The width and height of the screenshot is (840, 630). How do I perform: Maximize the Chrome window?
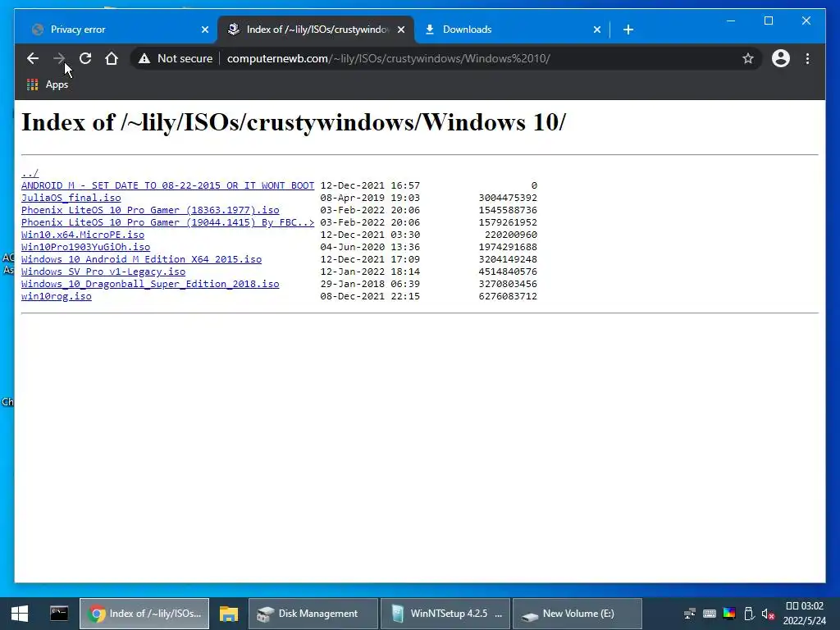[768, 21]
